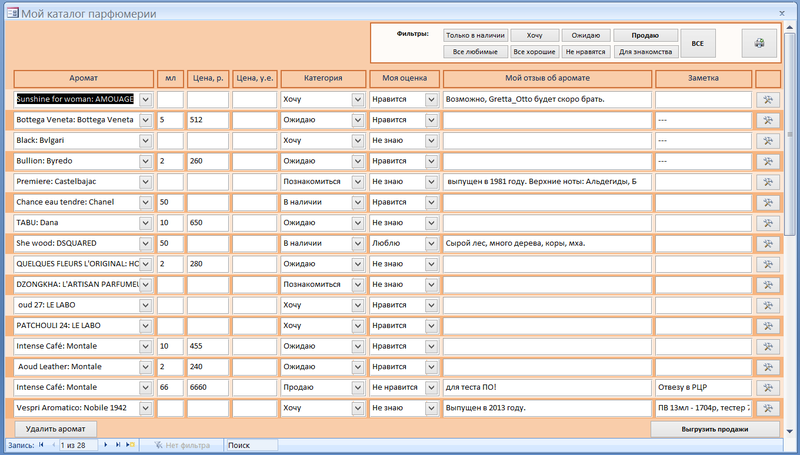The image size is (800, 455).
Task: Filter by Для знакомства
Action: (x=645, y=52)
